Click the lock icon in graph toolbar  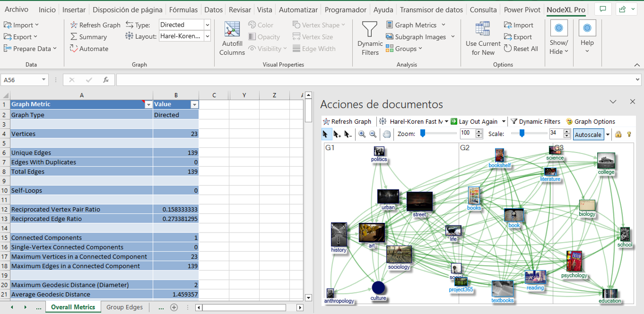(618, 134)
